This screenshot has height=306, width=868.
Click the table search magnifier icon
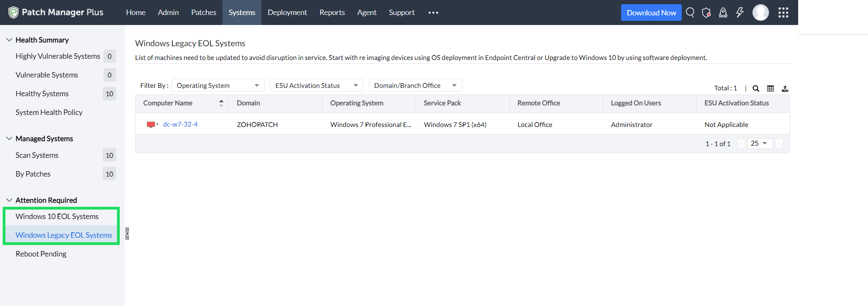[756, 88]
